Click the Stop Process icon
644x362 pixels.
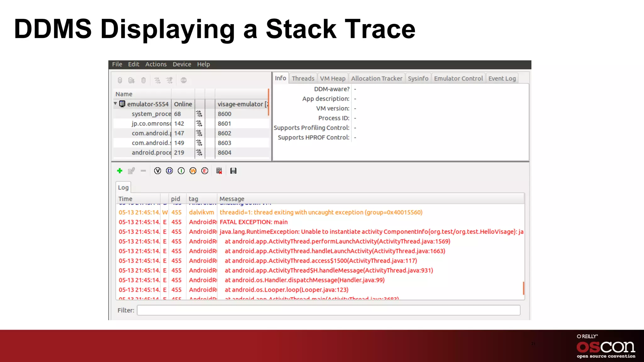tap(184, 80)
